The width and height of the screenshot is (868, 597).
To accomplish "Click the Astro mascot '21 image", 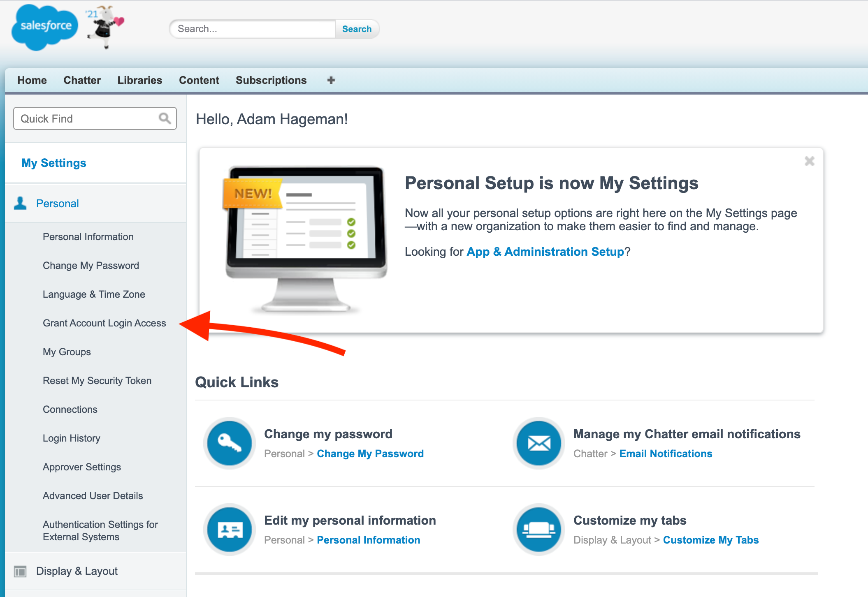I will pos(105,27).
